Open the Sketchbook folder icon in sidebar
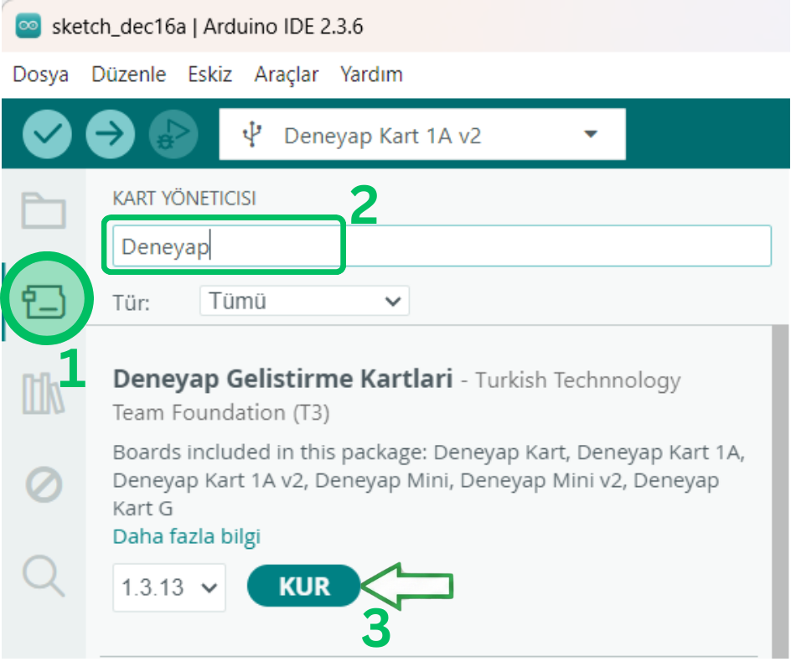 [x=44, y=210]
